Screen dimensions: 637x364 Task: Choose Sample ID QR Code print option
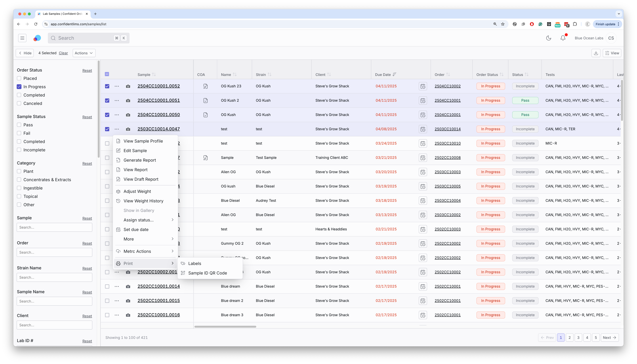[x=207, y=273]
